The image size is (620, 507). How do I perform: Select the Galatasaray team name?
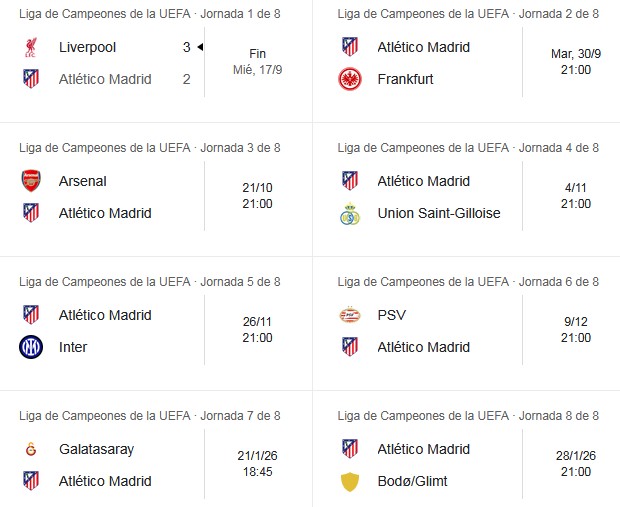[x=96, y=449]
